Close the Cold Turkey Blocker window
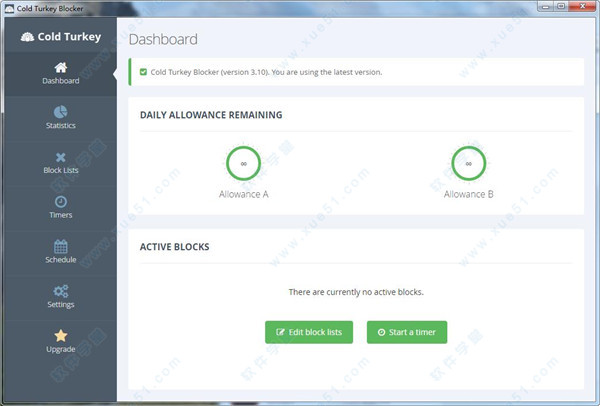 click(582, 7)
